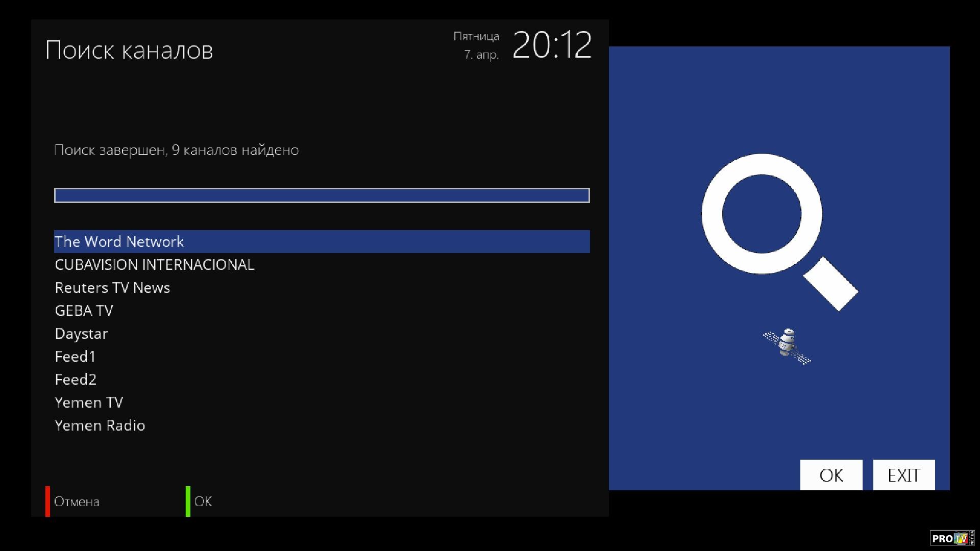Click the white EXIT button
Screen dimensions: 980x551
tap(904, 475)
